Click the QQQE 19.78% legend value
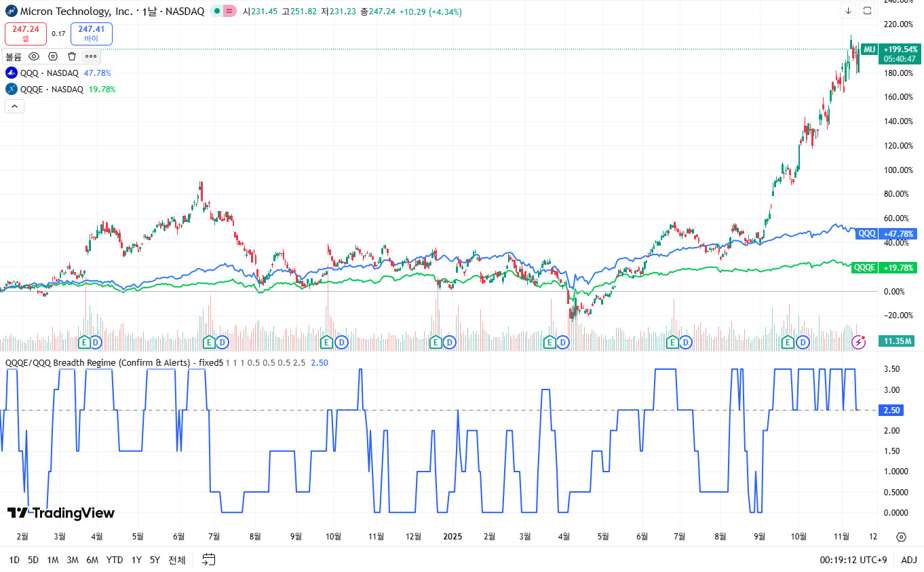This screenshot has width=924, height=572. point(102,89)
